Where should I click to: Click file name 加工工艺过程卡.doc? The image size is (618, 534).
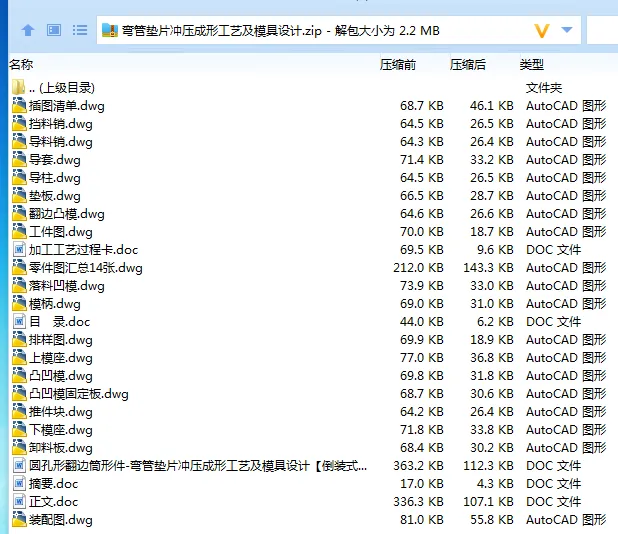(83, 249)
